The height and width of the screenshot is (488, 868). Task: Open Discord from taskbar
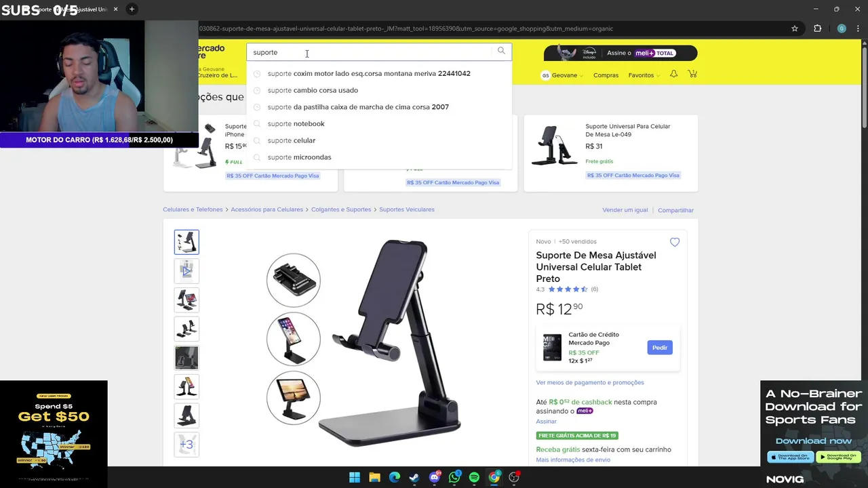pyautogui.click(x=435, y=477)
